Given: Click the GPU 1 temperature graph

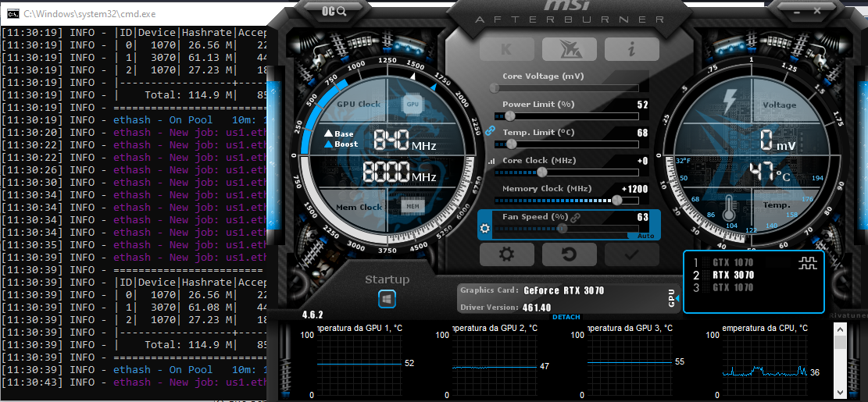Looking at the screenshot, I should tap(358, 365).
